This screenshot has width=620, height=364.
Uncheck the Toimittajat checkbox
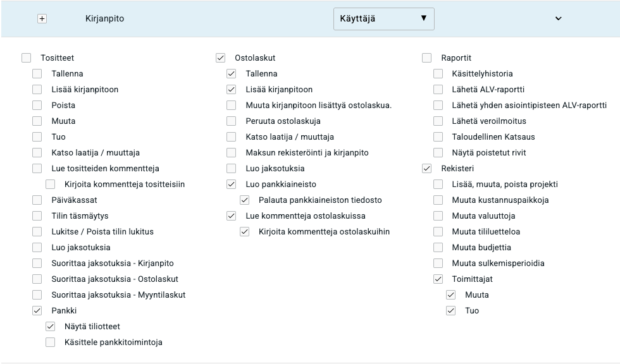tap(438, 279)
